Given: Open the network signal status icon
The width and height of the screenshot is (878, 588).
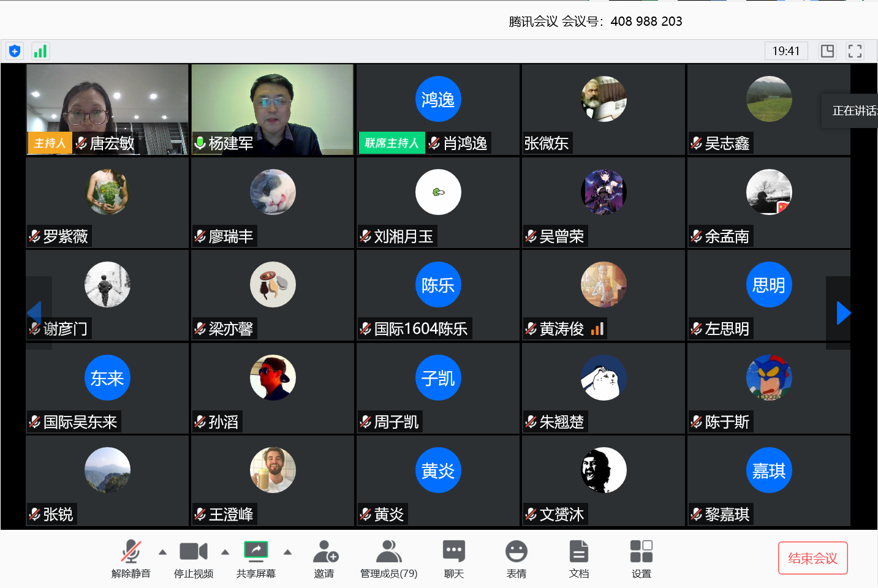Looking at the screenshot, I should 40,51.
